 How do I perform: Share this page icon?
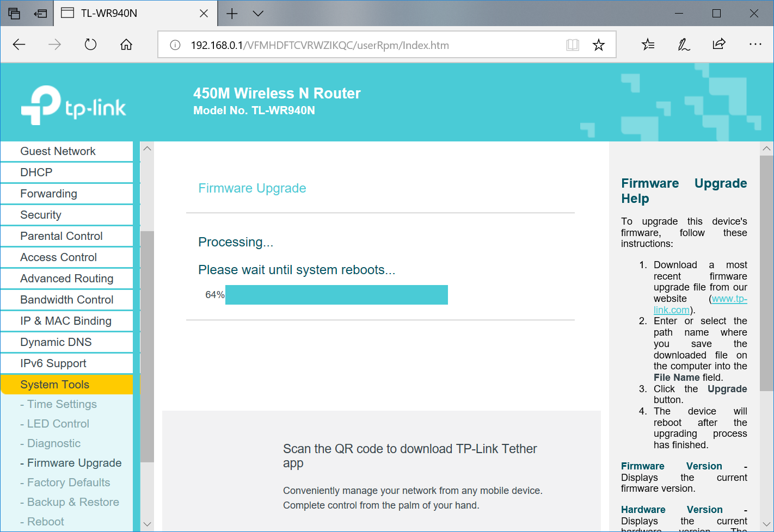(719, 44)
